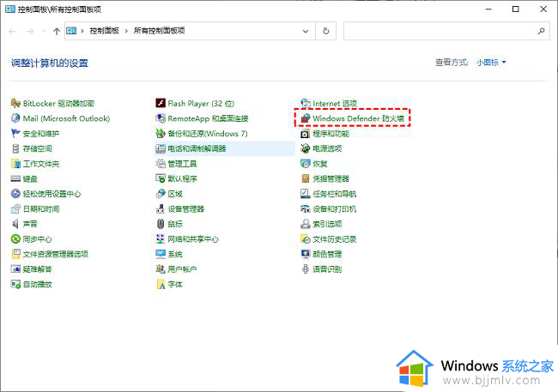The image size is (558, 392).
Task: Expand the address bar history dropdown
Action: click(306, 31)
